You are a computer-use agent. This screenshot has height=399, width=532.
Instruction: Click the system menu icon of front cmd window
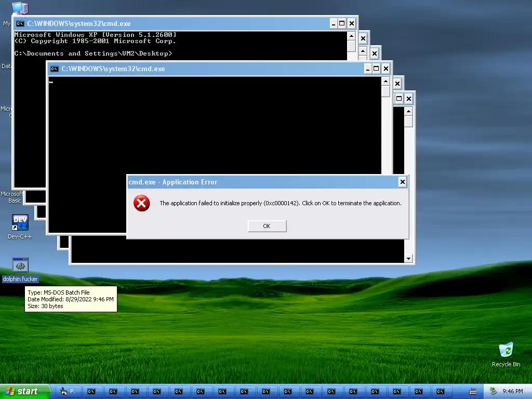pyautogui.click(x=54, y=69)
